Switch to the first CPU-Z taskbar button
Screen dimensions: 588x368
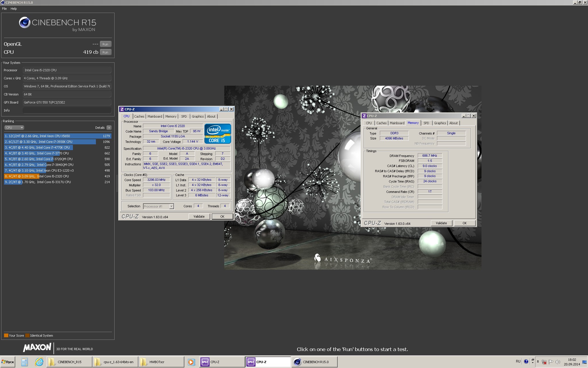222,362
